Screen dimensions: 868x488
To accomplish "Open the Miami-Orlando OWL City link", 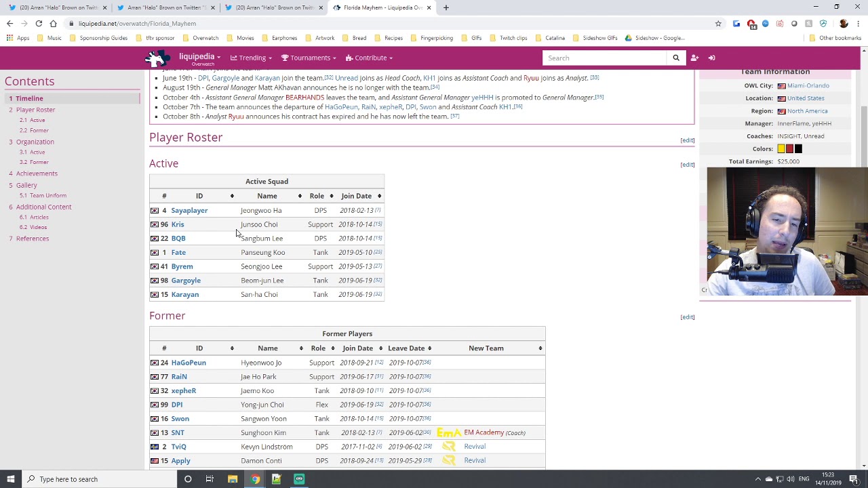I will tap(808, 86).
